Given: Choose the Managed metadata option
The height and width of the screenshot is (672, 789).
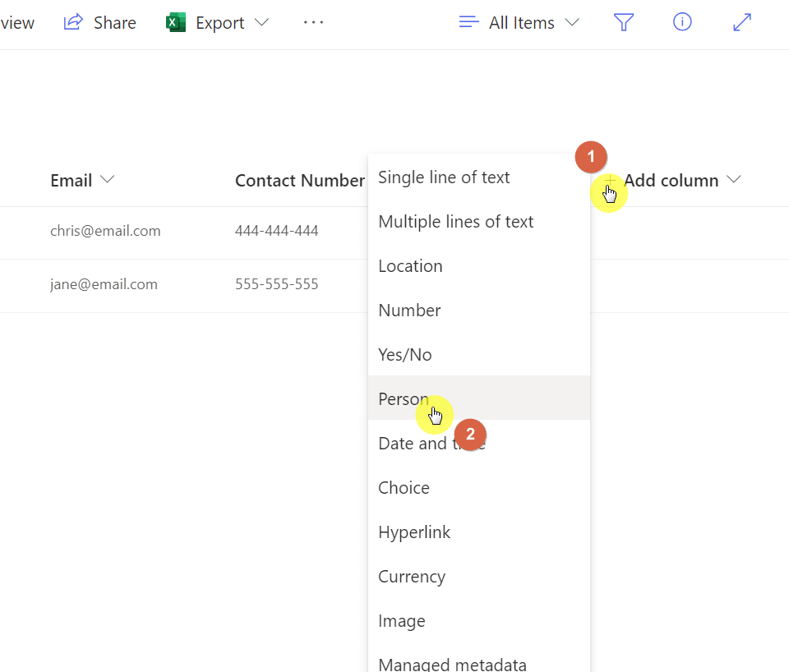Looking at the screenshot, I should [x=479, y=660].
